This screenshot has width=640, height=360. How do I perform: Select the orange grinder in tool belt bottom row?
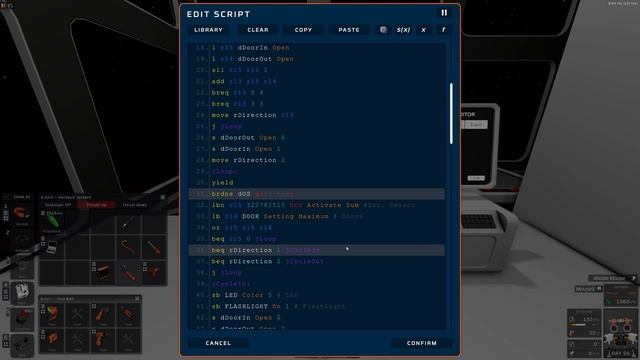pos(102,340)
